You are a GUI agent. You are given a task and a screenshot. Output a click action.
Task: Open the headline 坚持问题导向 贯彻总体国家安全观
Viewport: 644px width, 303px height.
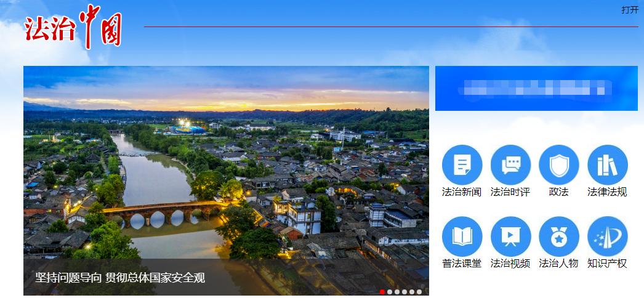(x=120, y=278)
